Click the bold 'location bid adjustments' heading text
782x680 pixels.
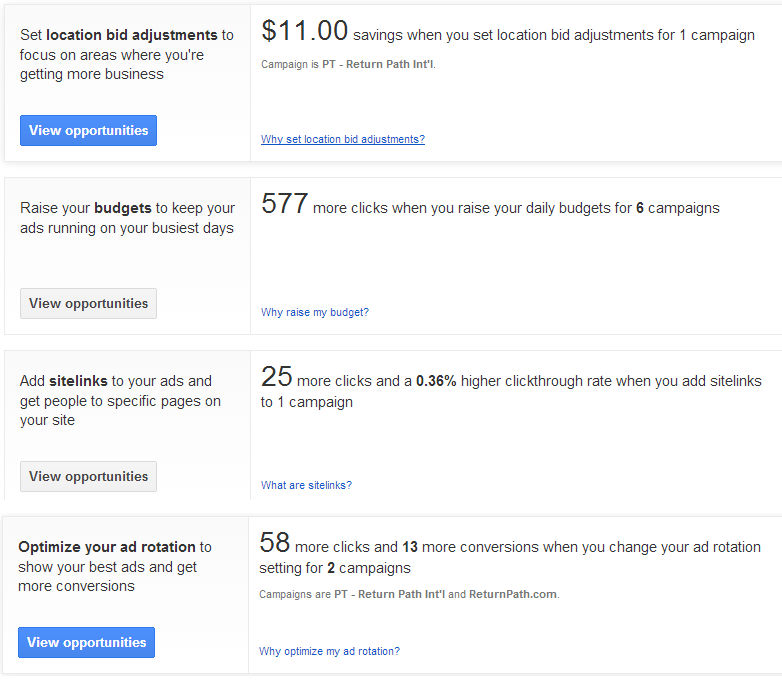132,35
